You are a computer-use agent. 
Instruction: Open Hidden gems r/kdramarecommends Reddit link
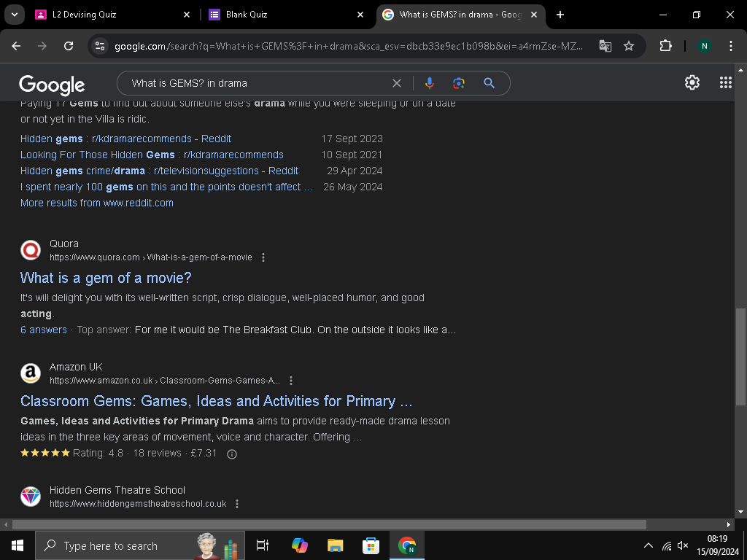[x=125, y=139]
